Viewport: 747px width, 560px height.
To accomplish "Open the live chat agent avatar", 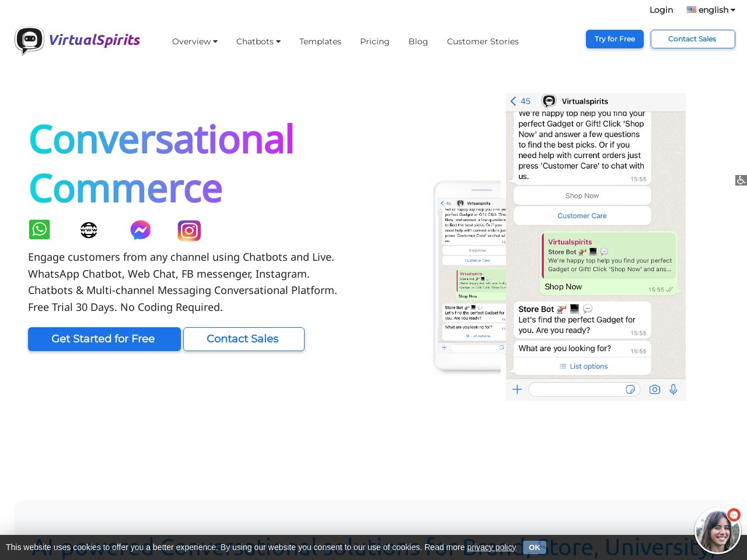I will pyautogui.click(x=717, y=531).
